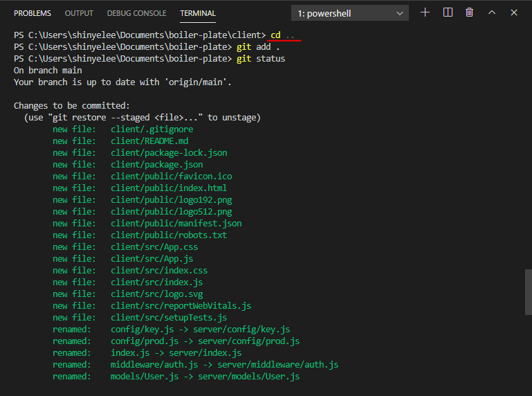Click renamed 'index.js -> server/index.js' entry

point(176,353)
